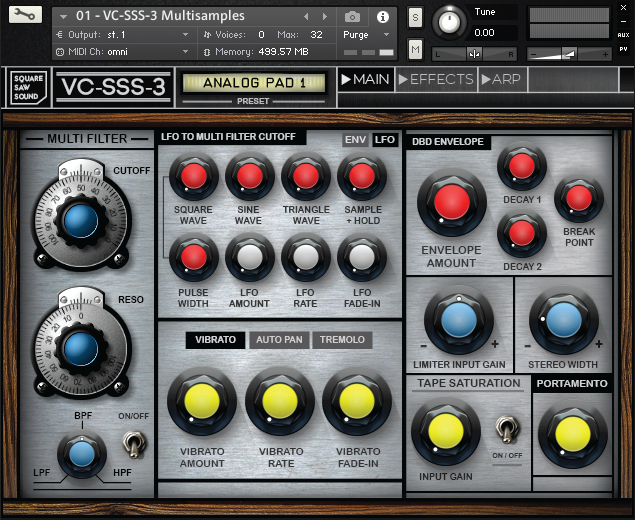Click the Max voices value 32
The height and width of the screenshot is (520, 635).
316,35
